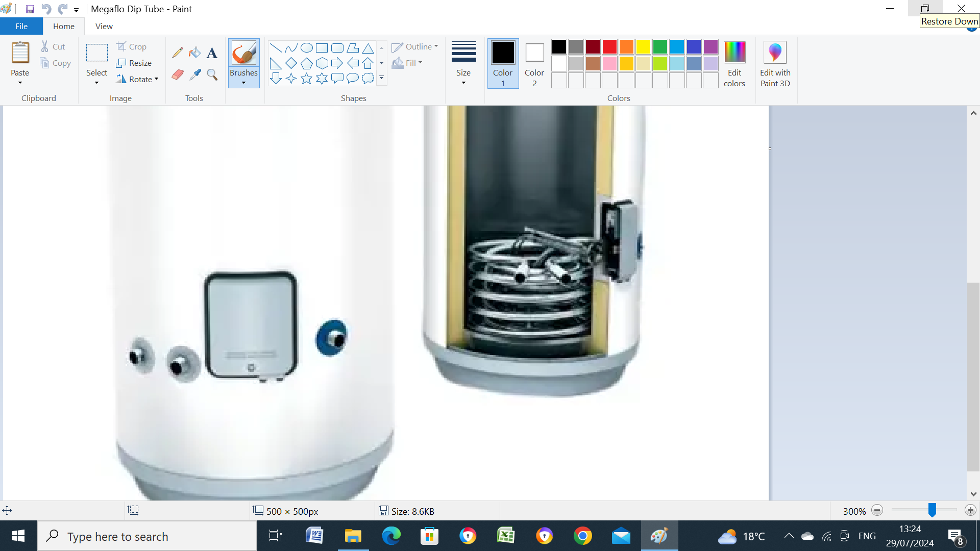Choose the Line shape
The width and height of the screenshot is (980, 551).
pyautogui.click(x=276, y=48)
